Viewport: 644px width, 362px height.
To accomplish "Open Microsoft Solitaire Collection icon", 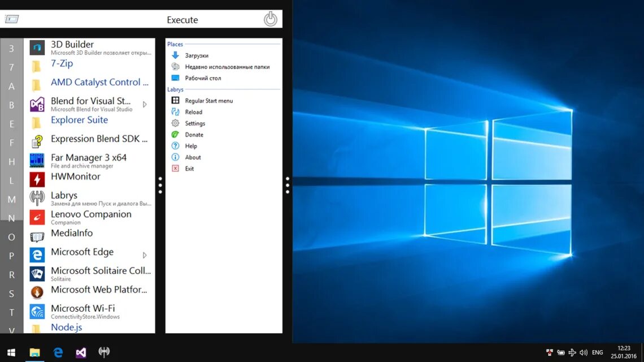I will (x=37, y=274).
